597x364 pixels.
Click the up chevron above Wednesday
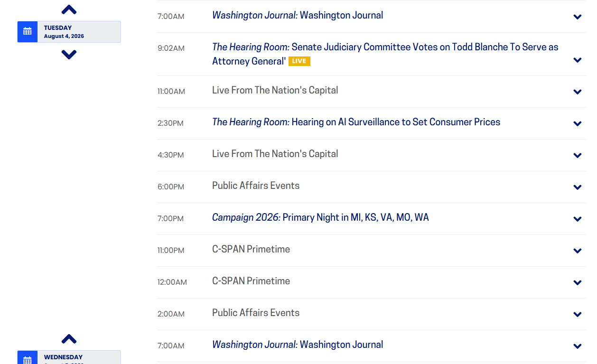(x=69, y=339)
